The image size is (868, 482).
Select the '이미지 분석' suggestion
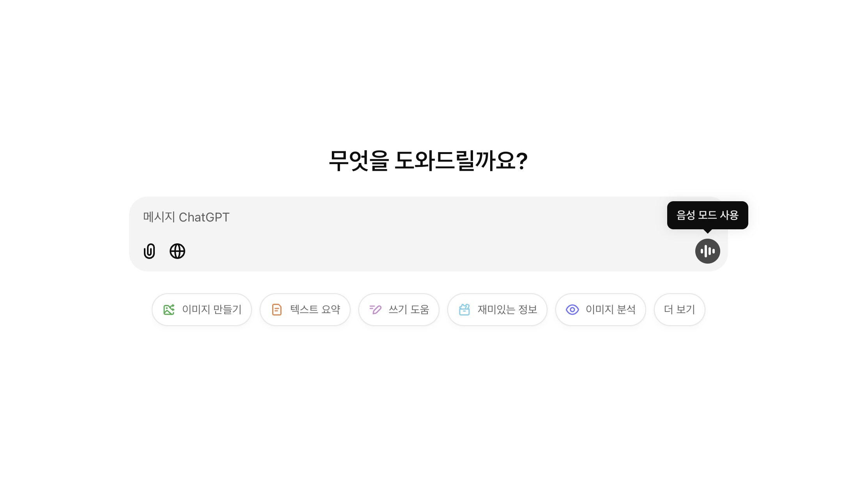coord(600,309)
